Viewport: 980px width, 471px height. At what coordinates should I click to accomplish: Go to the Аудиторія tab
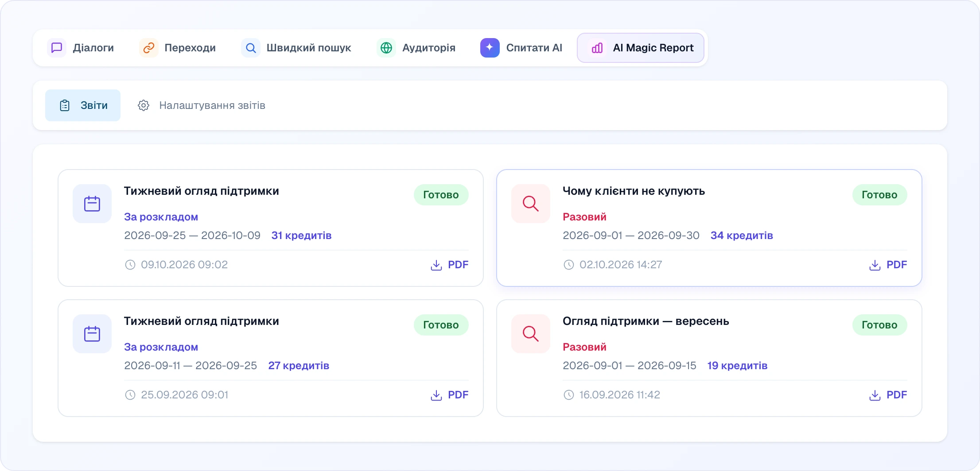pos(416,48)
